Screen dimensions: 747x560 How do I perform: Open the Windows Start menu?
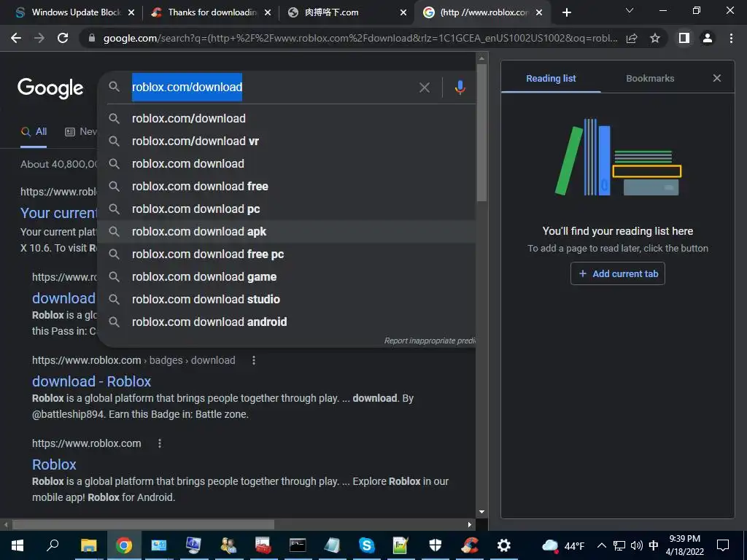pos(18,545)
